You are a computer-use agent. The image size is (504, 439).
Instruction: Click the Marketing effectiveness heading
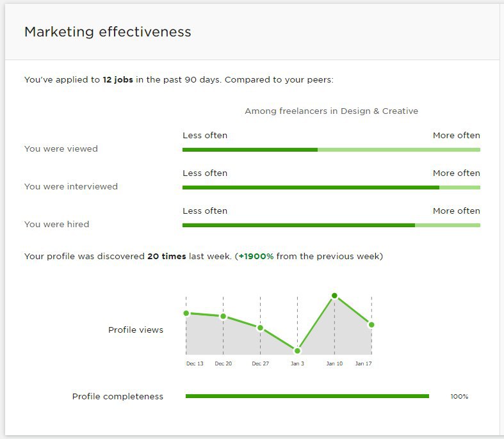click(108, 32)
